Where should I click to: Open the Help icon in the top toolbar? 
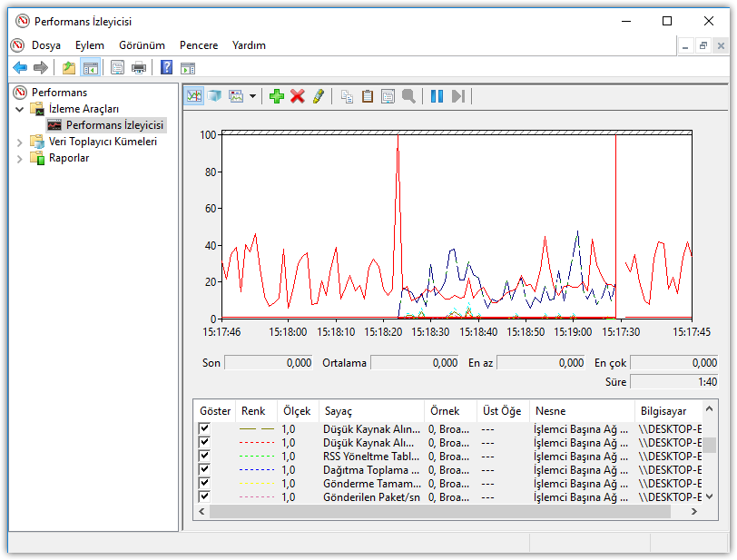pos(165,66)
